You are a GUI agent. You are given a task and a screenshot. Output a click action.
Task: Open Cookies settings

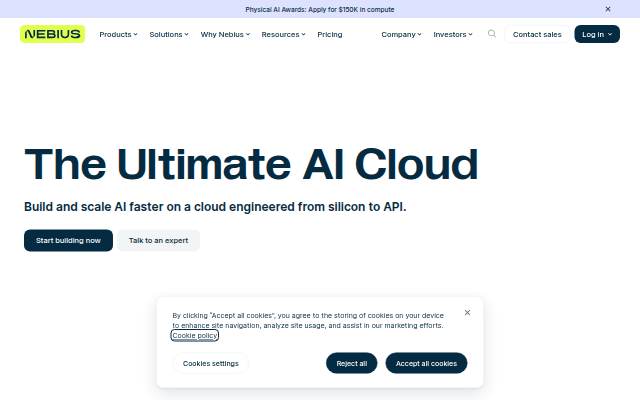[x=211, y=363]
